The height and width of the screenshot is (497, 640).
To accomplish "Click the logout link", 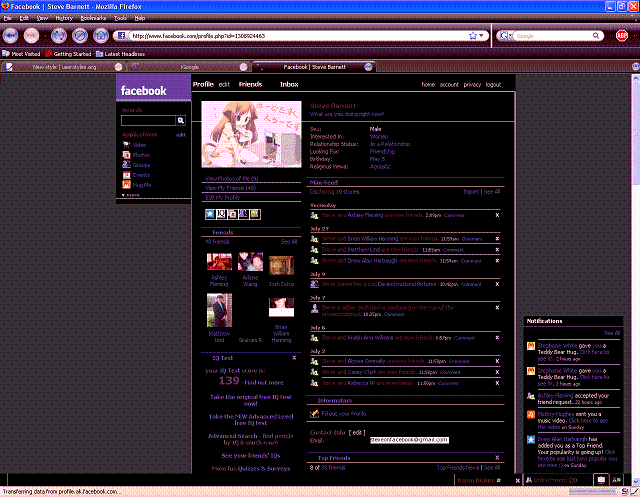I will click(493, 84).
